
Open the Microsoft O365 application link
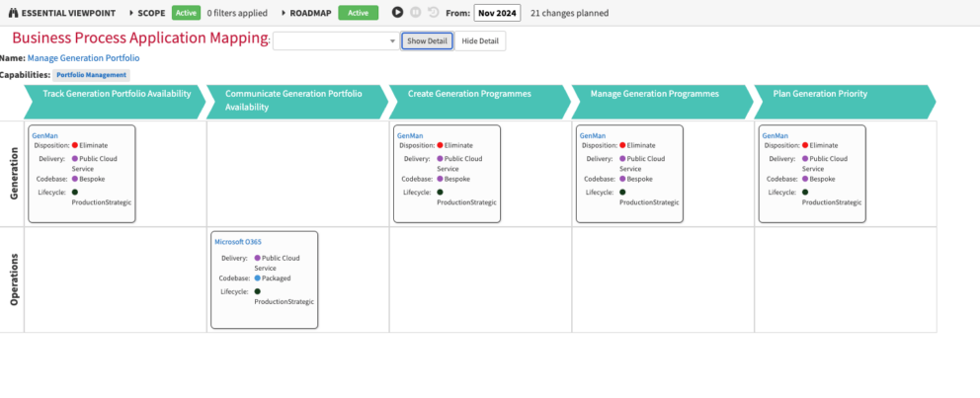[238, 242]
